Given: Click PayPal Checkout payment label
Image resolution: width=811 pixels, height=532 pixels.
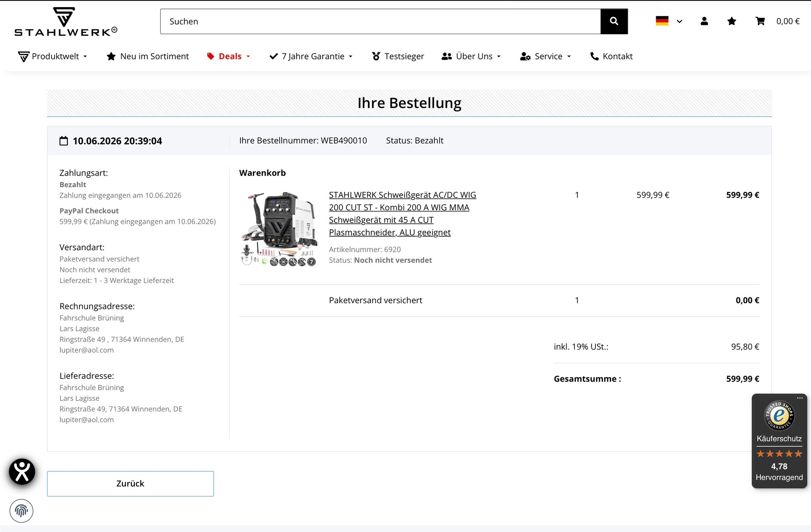Looking at the screenshot, I should [x=89, y=211].
